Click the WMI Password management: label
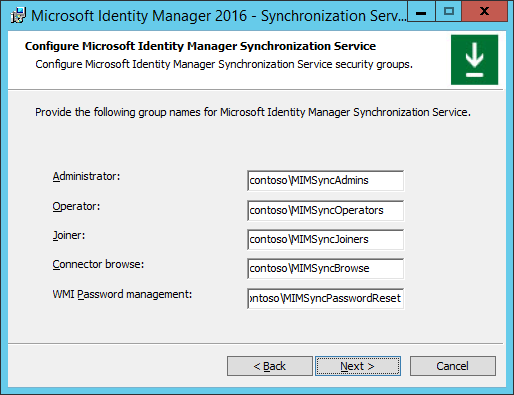The height and width of the screenshot is (395, 514). point(122,294)
